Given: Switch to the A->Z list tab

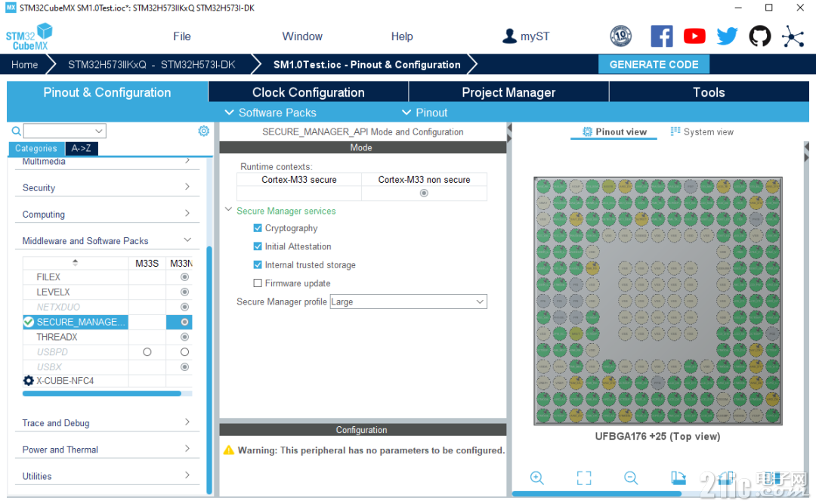Looking at the screenshot, I should (x=81, y=148).
